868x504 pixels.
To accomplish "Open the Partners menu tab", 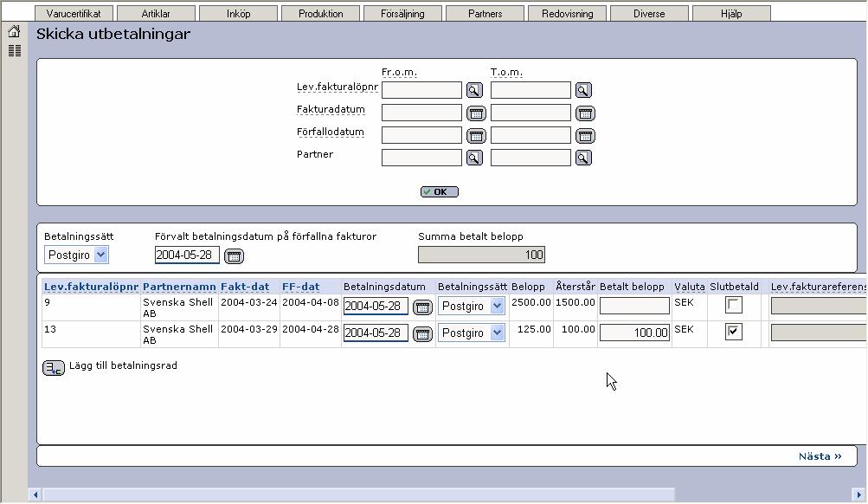I will click(x=485, y=13).
